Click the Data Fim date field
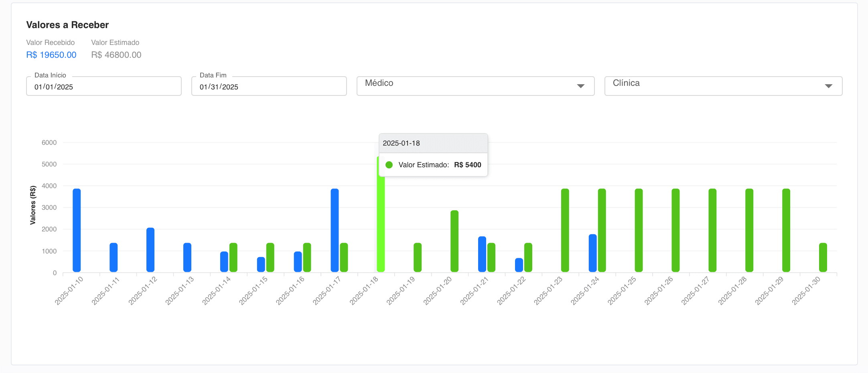This screenshot has height=373, width=868. 269,86
